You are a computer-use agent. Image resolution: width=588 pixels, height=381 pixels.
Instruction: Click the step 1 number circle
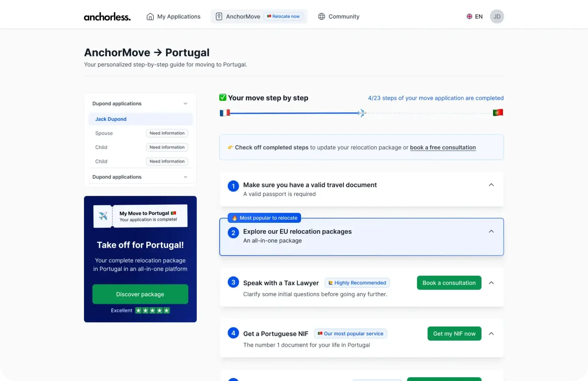click(x=233, y=186)
